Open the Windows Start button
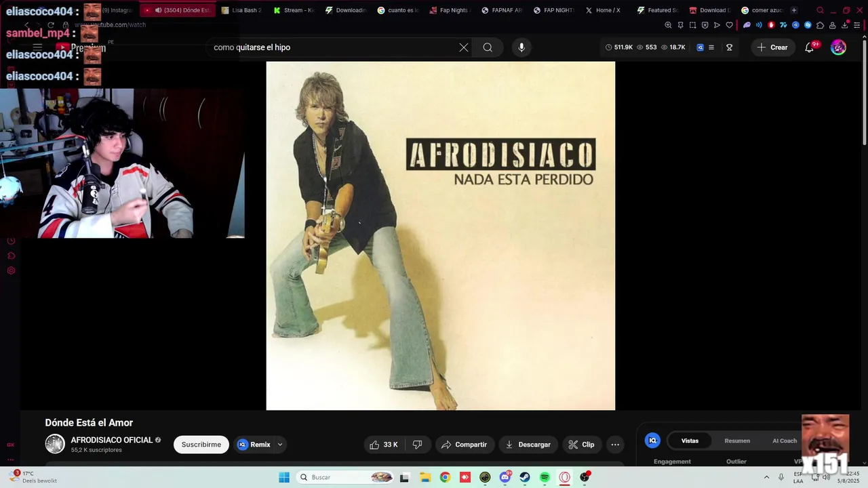Image resolution: width=868 pixels, height=488 pixels. pos(284,477)
